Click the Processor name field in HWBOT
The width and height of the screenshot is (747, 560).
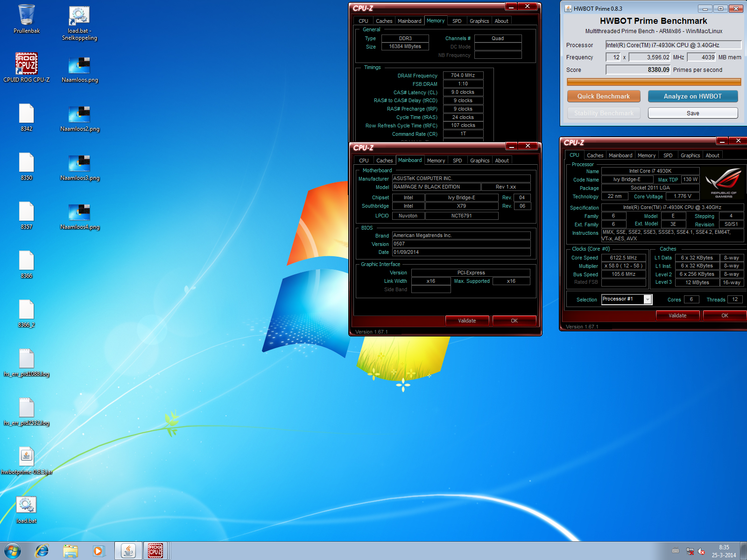click(673, 45)
